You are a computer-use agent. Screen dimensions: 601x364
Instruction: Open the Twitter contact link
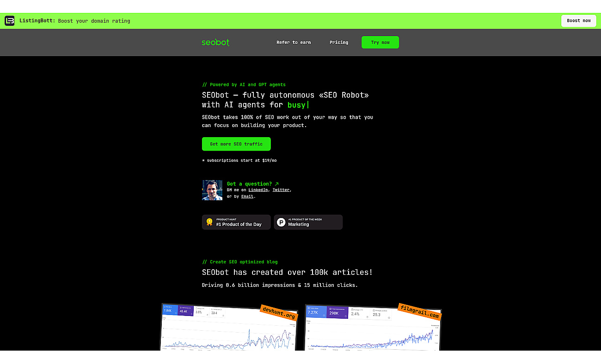(281, 190)
